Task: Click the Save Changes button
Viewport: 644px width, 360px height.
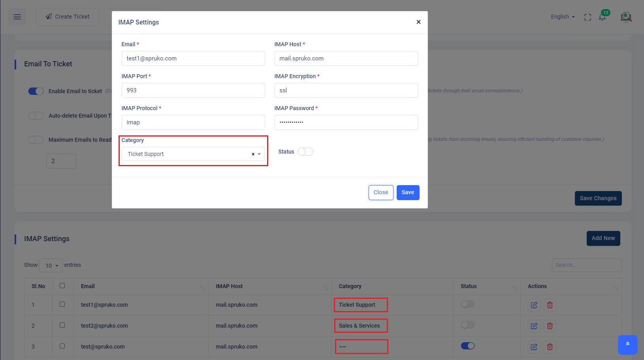Action: coord(598,198)
